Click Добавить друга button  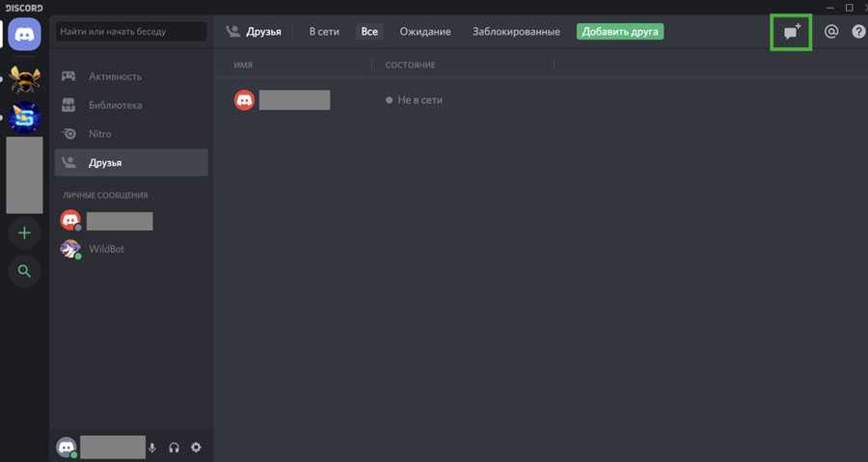tap(620, 32)
